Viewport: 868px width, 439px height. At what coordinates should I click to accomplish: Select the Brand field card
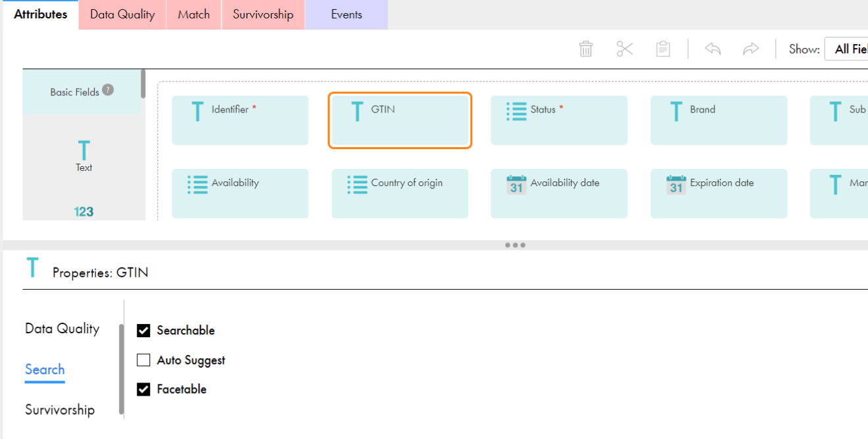point(719,120)
